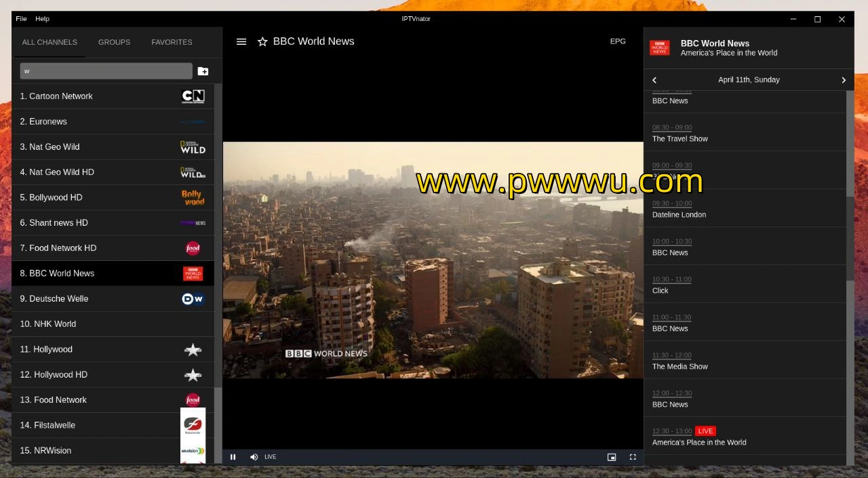The image size is (868, 478).
Task: Click the BBC World News logo in EPG header
Action: point(660,47)
